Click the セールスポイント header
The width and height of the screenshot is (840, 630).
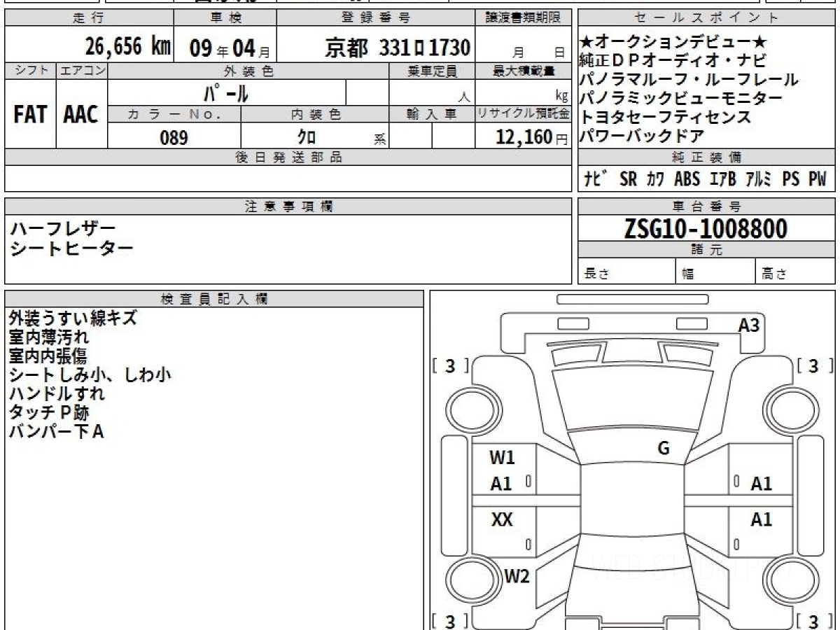click(706, 18)
